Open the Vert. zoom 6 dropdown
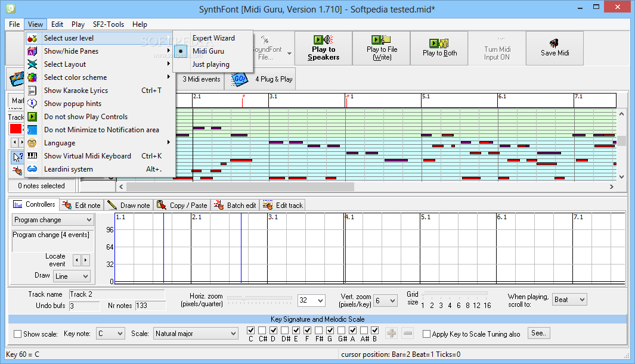635x364 pixels. point(386,300)
